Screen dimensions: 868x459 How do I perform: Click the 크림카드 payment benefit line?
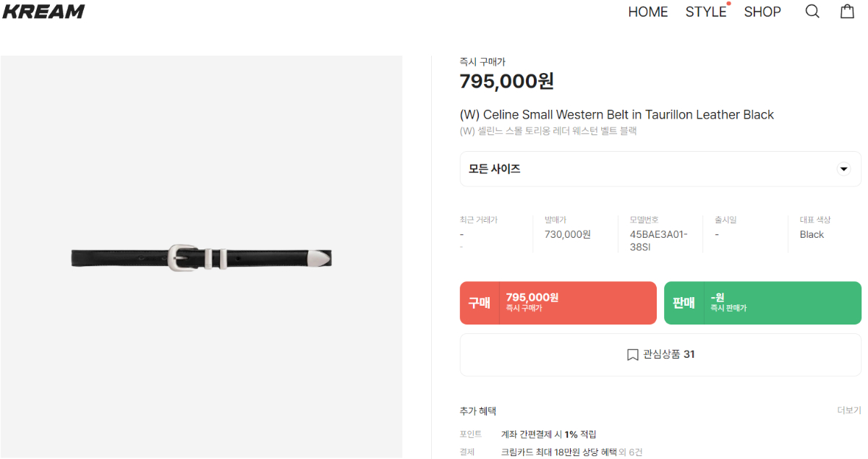(x=571, y=452)
